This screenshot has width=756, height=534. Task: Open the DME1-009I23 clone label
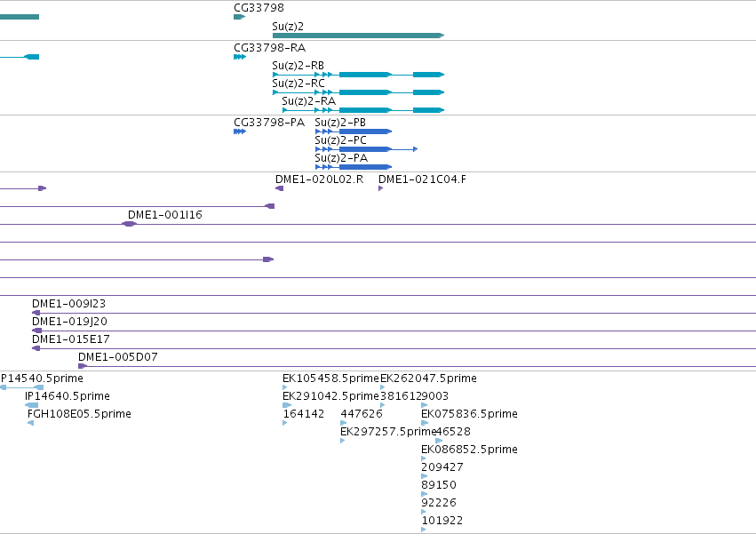[x=68, y=304]
